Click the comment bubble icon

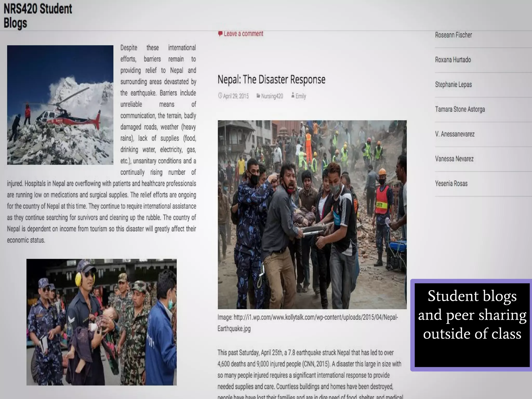pos(220,34)
